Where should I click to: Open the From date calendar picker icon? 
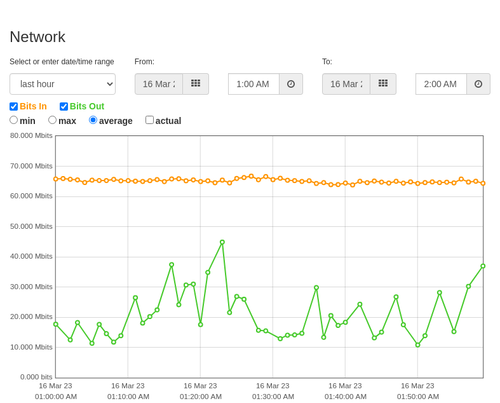point(196,84)
